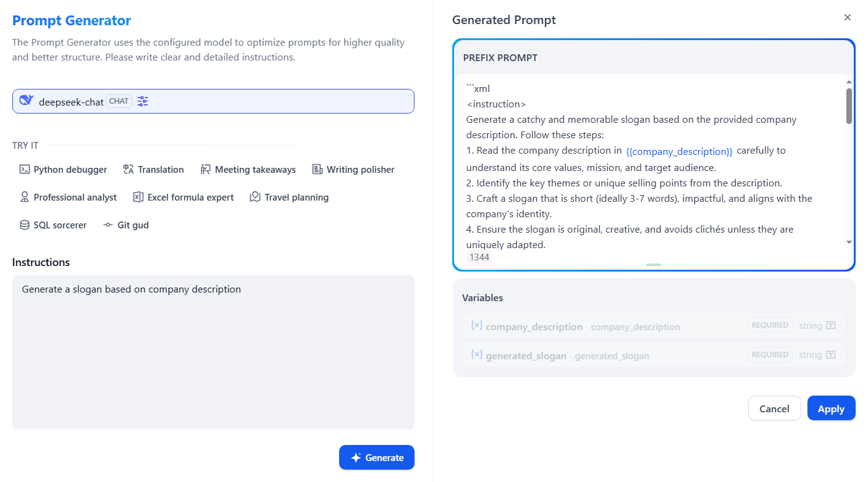This screenshot has height=482, width=868.
Task: Click the deepseek whale logo icon
Action: click(26, 101)
